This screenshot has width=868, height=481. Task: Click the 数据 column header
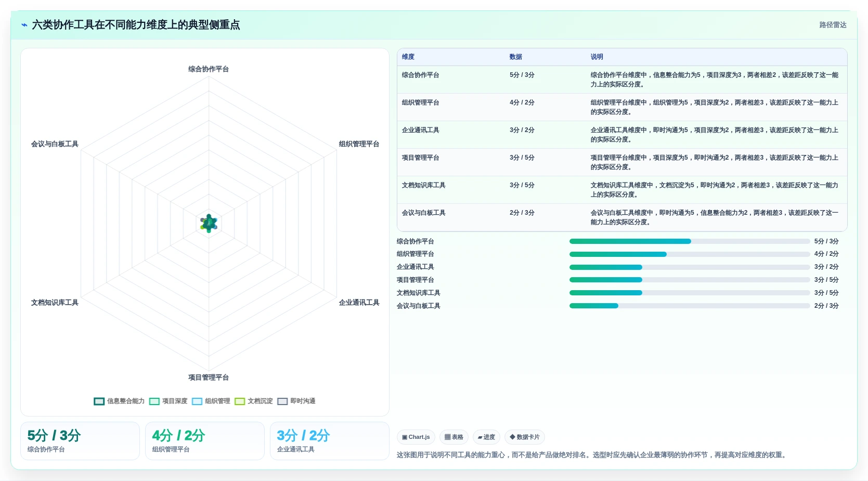(x=516, y=57)
